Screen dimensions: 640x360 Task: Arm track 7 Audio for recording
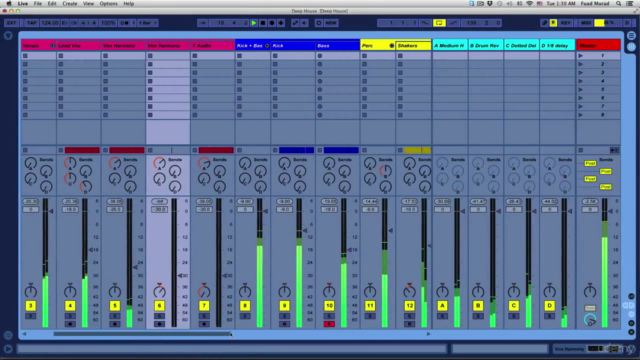coord(204,324)
